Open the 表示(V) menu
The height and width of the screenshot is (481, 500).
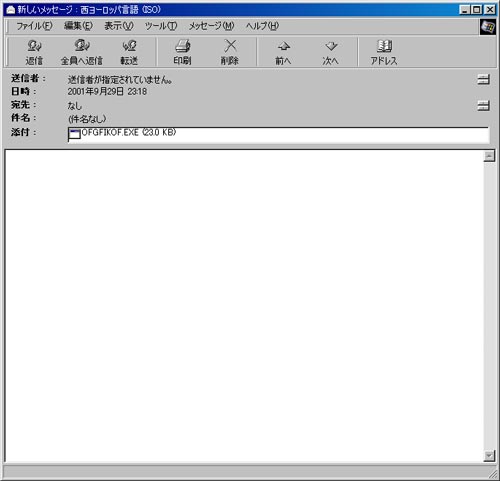[119, 26]
